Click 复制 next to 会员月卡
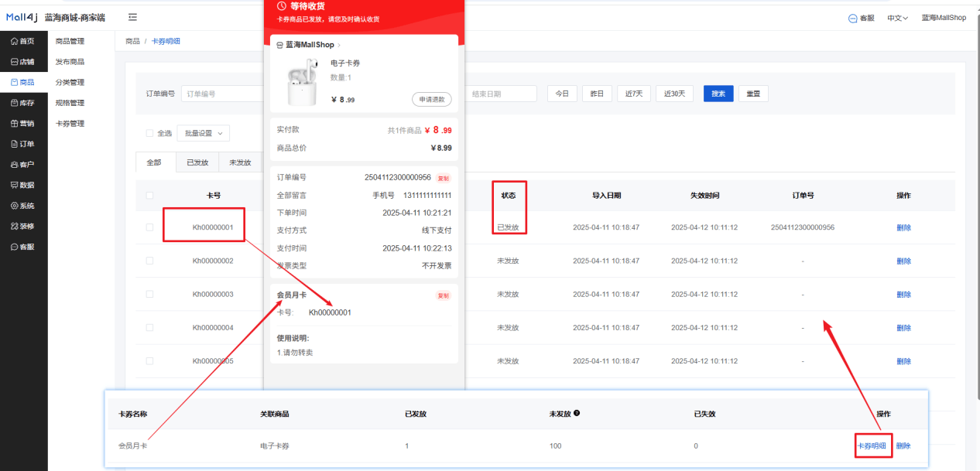 [x=443, y=295]
